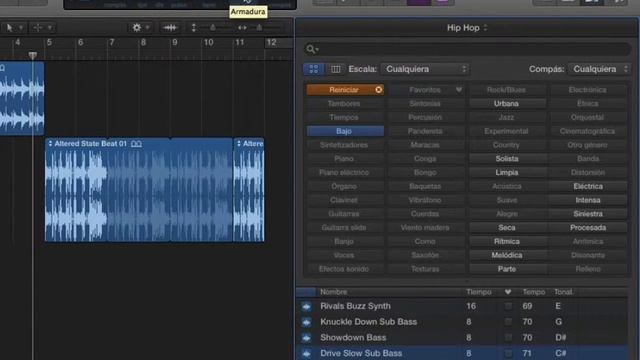Toggle the Solista descriptor filter
This screenshot has width=640, height=360.
tap(506, 159)
